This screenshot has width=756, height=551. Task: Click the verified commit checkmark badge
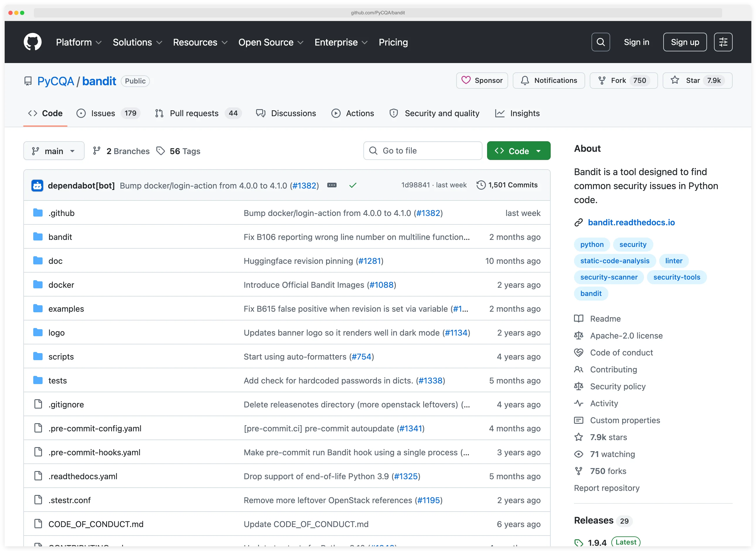[353, 185]
